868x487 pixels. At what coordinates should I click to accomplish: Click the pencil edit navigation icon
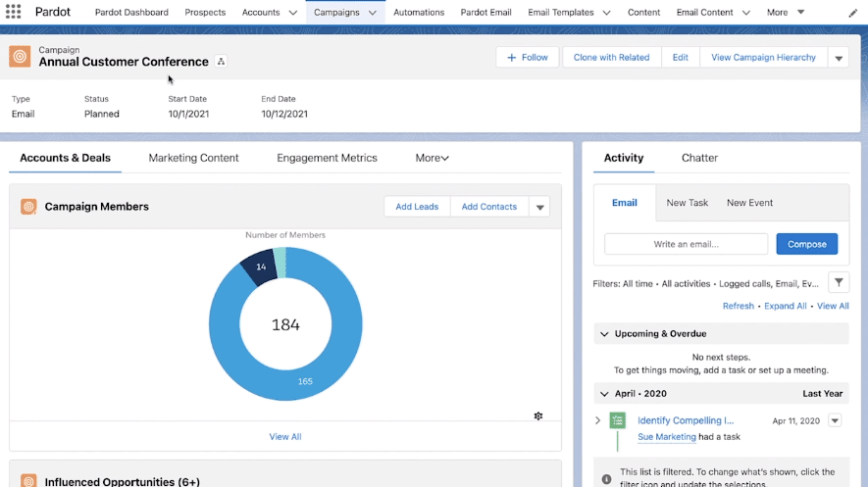coord(852,13)
